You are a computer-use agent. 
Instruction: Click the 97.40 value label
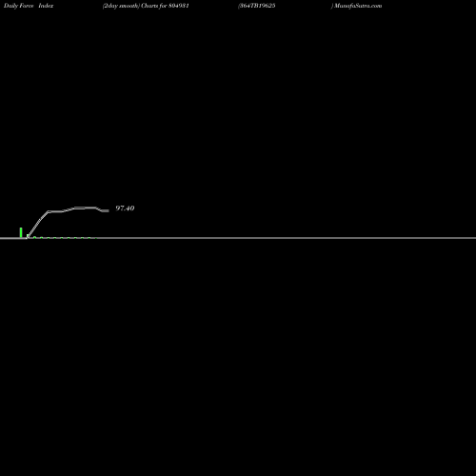[125, 208]
